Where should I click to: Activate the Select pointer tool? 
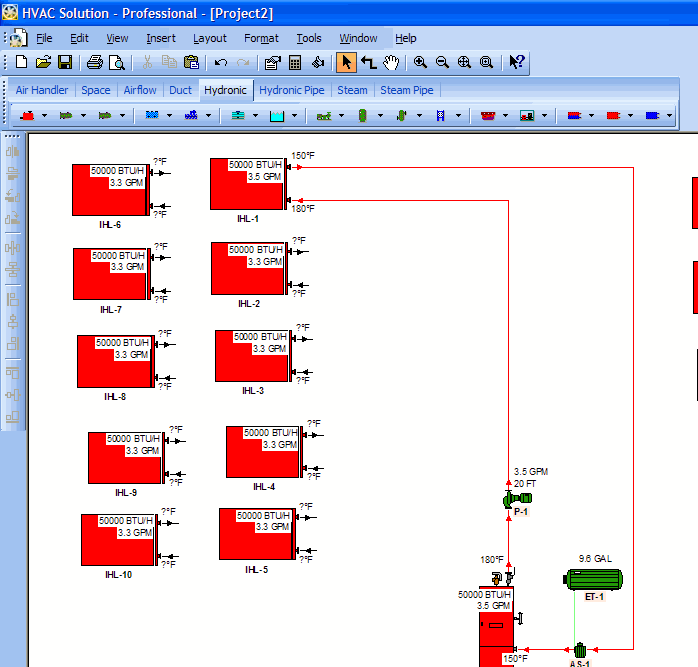point(346,62)
